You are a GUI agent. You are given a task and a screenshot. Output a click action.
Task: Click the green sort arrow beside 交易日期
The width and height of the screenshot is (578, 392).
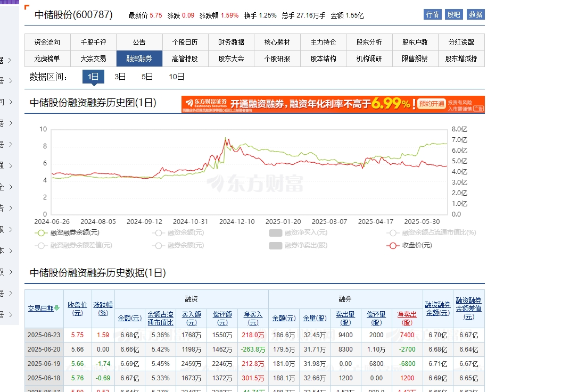(57, 308)
